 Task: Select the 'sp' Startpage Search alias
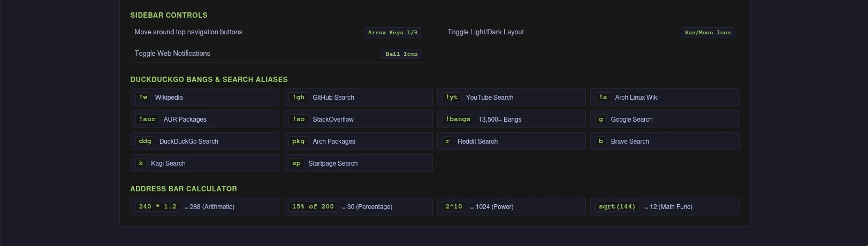coord(358,163)
